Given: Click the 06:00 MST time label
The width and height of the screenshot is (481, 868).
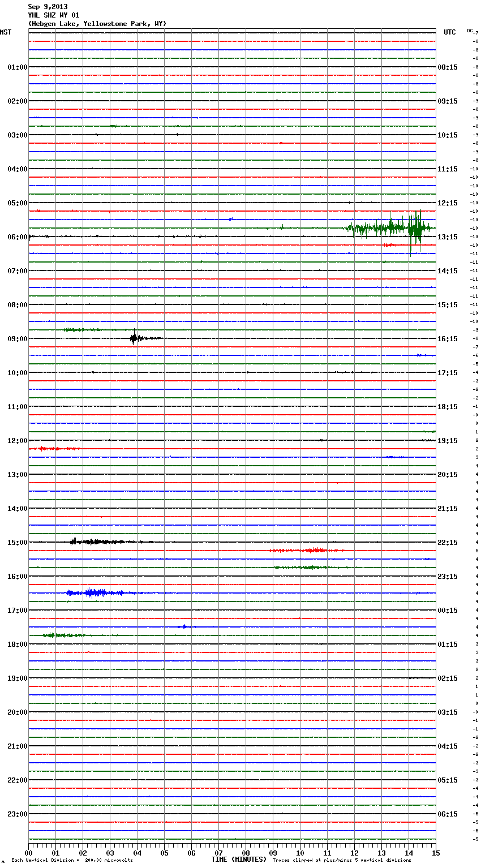Looking at the screenshot, I should [17, 237].
